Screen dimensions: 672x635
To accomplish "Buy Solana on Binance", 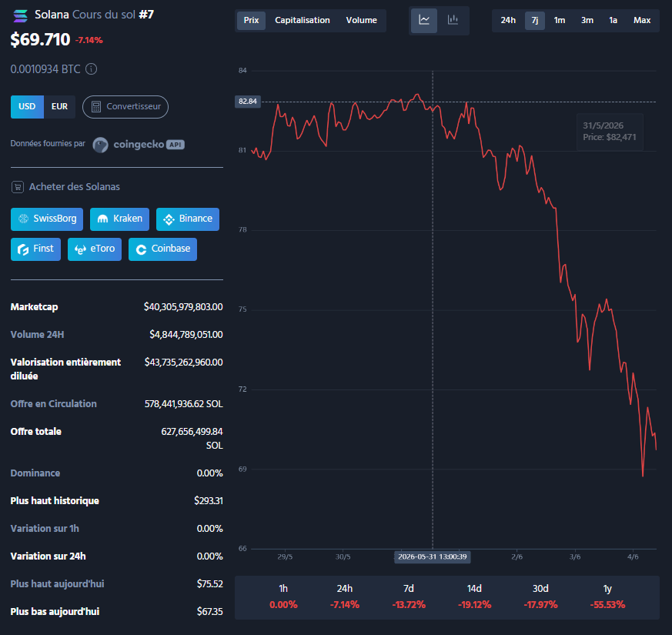I will pyautogui.click(x=188, y=219).
